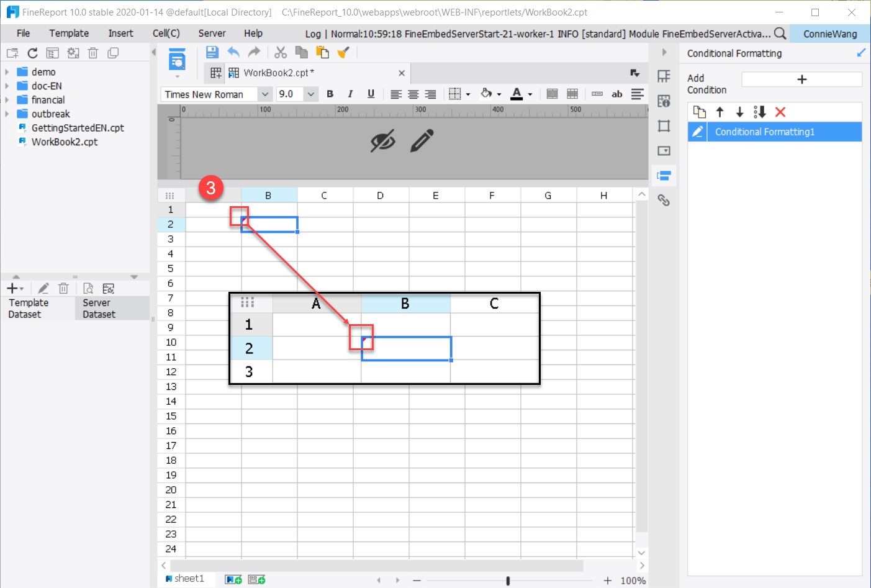Open the add dataset dropdown arrow
Image resolution: width=871 pixels, height=588 pixels.
coord(20,288)
